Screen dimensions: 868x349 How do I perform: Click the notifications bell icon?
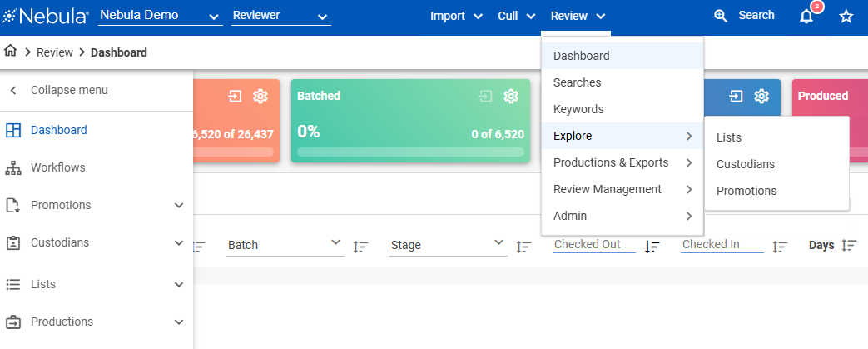[x=806, y=17]
